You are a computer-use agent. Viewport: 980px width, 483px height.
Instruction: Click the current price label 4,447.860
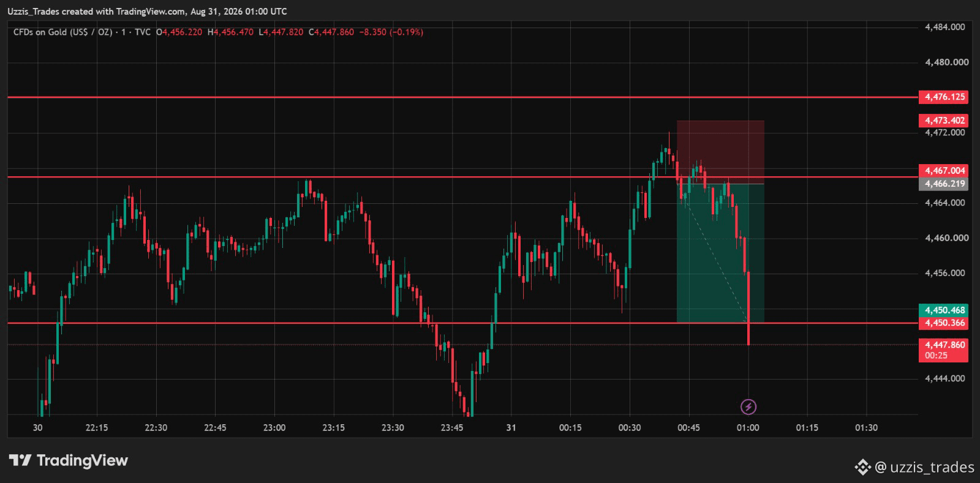tap(946, 345)
